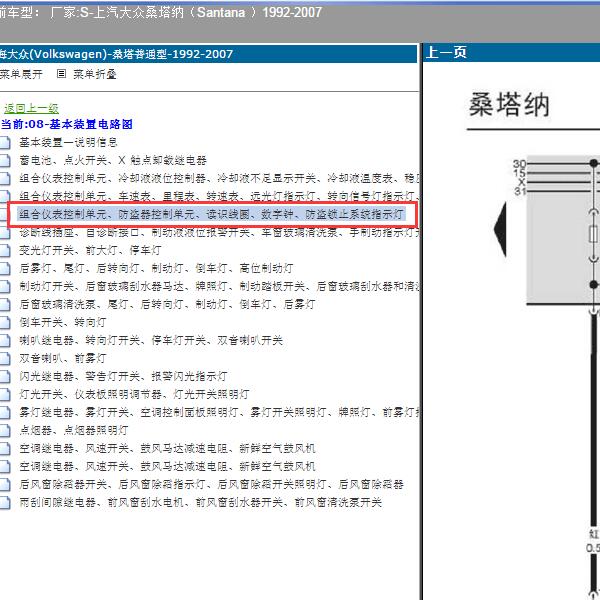Open 点烟器、点烟器照明灯 entry
The image size is (600, 600).
[x=74, y=430]
